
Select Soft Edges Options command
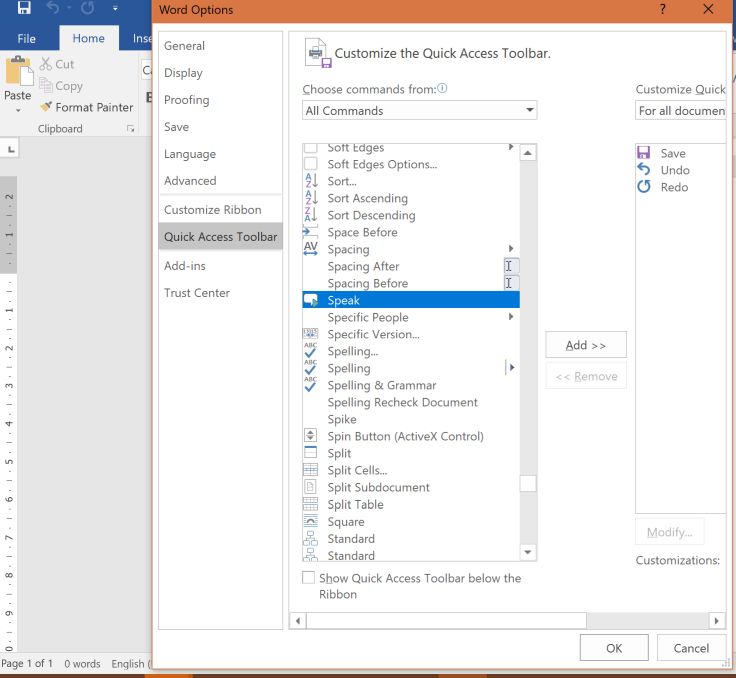coord(411,164)
